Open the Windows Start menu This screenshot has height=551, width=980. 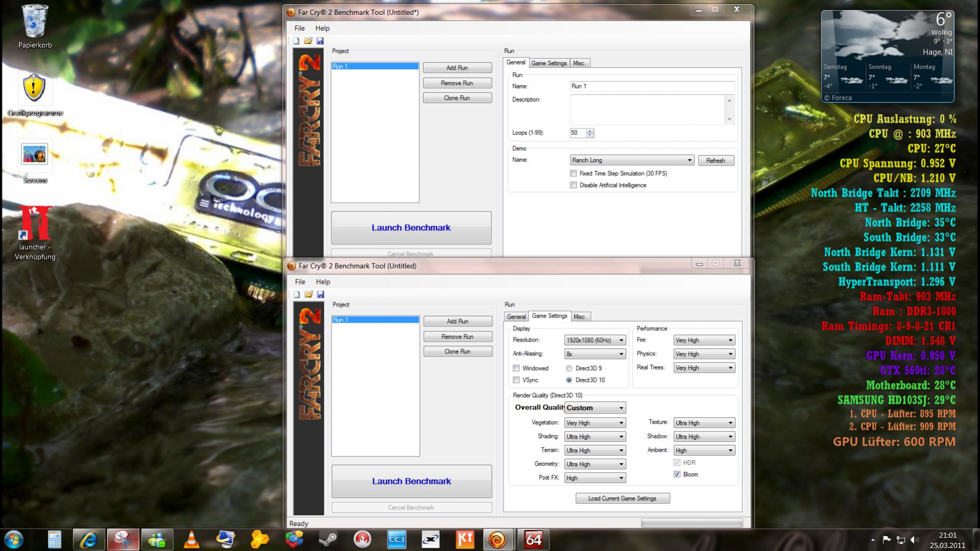click(13, 540)
